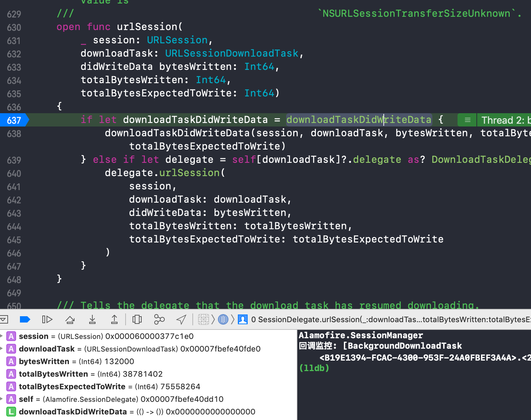Open Debug View Hierarchy
The height and width of the screenshot is (420, 531).
(137, 319)
